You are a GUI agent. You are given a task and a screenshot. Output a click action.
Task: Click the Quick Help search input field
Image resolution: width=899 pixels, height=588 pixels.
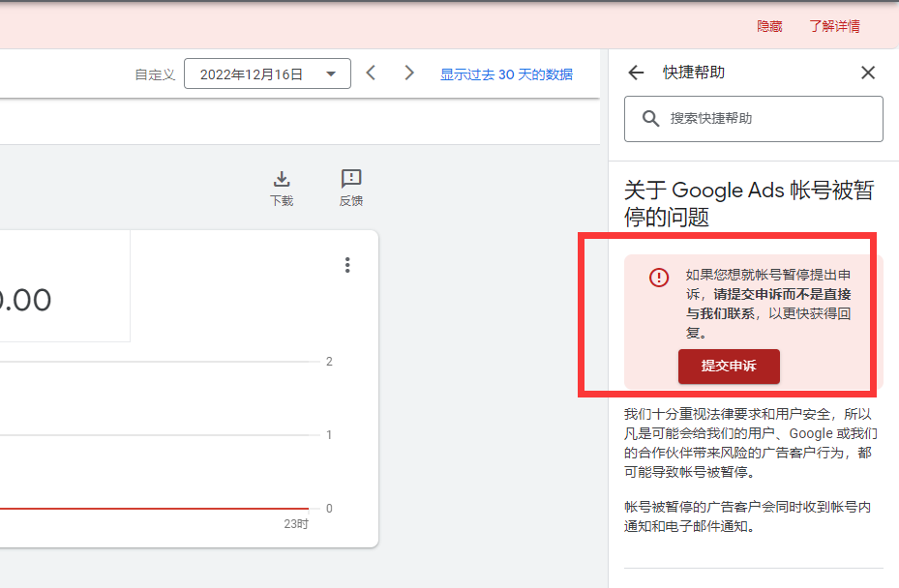tap(755, 118)
